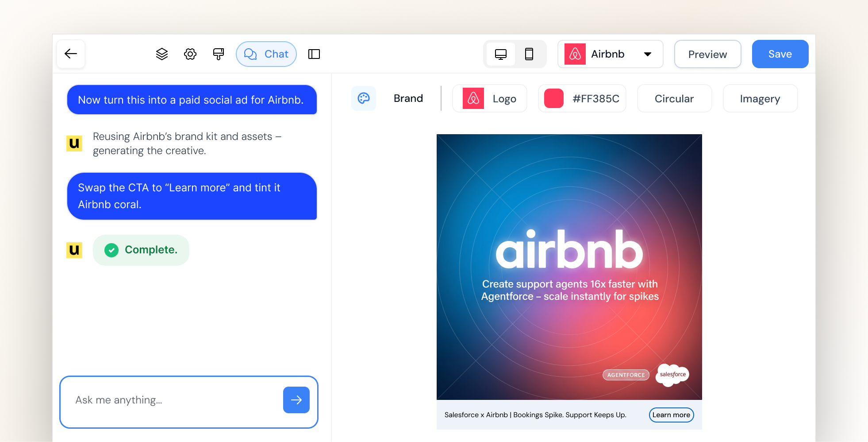This screenshot has height=442, width=868.
Task: Open the layers stack icon
Action: click(162, 54)
